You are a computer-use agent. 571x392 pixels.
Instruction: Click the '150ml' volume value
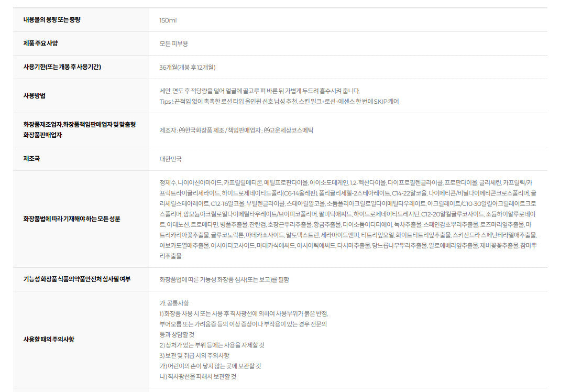tap(168, 20)
